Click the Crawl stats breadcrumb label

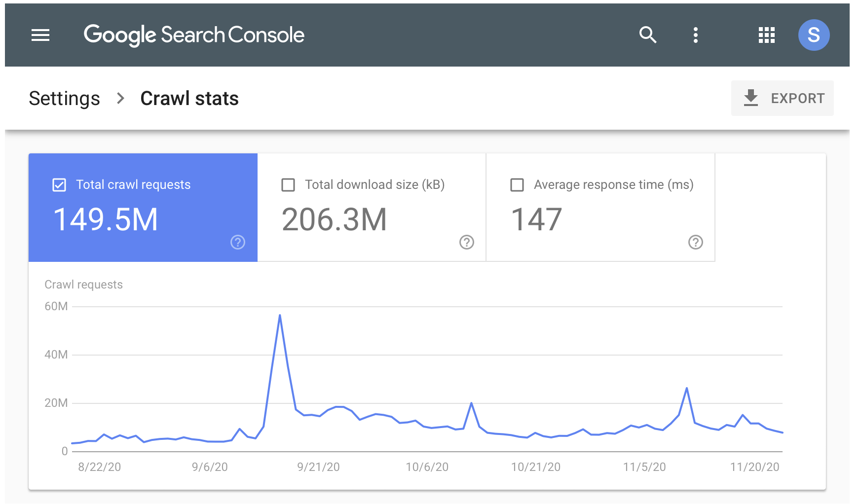point(189,98)
